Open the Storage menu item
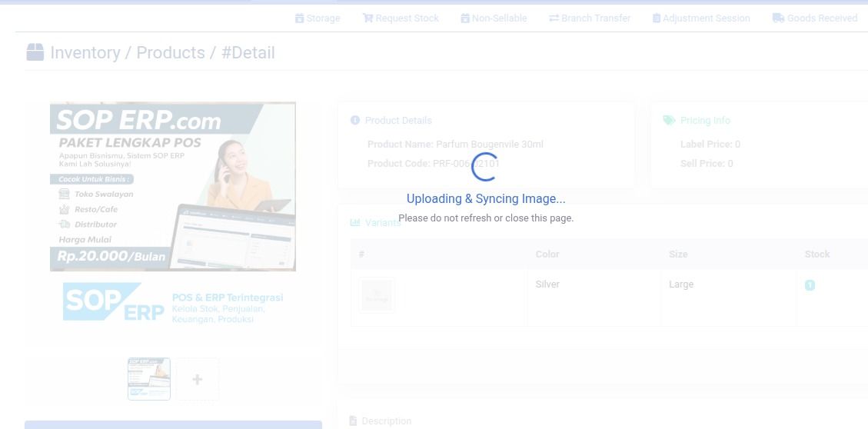Image resolution: width=868 pixels, height=429 pixels. tap(318, 18)
